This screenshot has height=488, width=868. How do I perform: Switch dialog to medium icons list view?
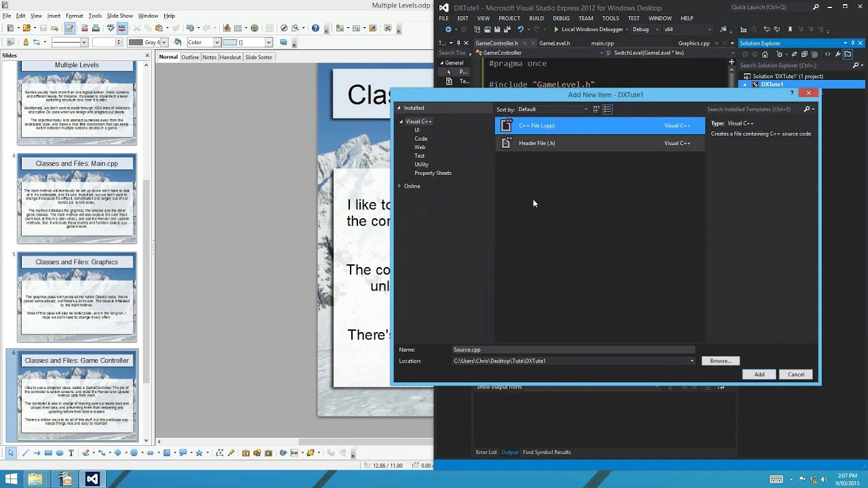(x=608, y=109)
